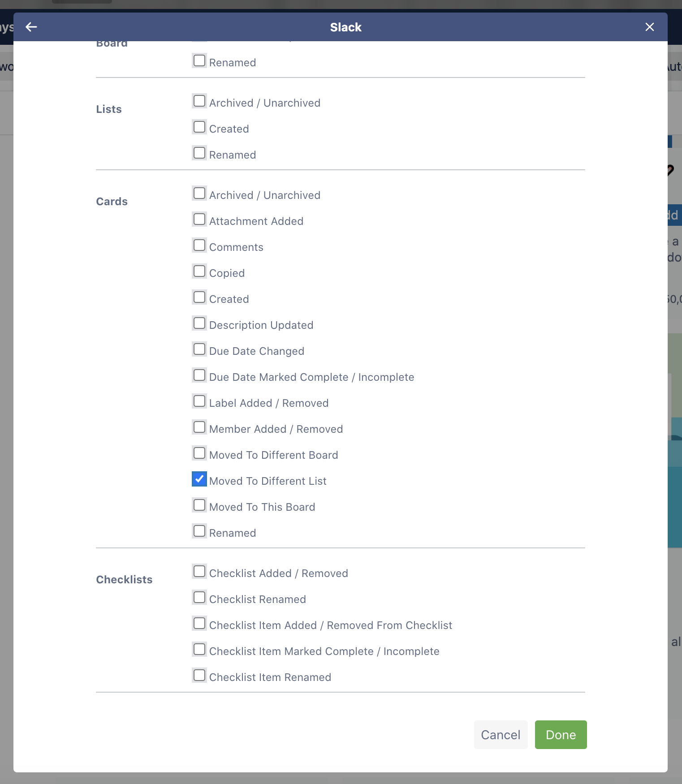Go back using the arrow in Slack header

(x=31, y=27)
